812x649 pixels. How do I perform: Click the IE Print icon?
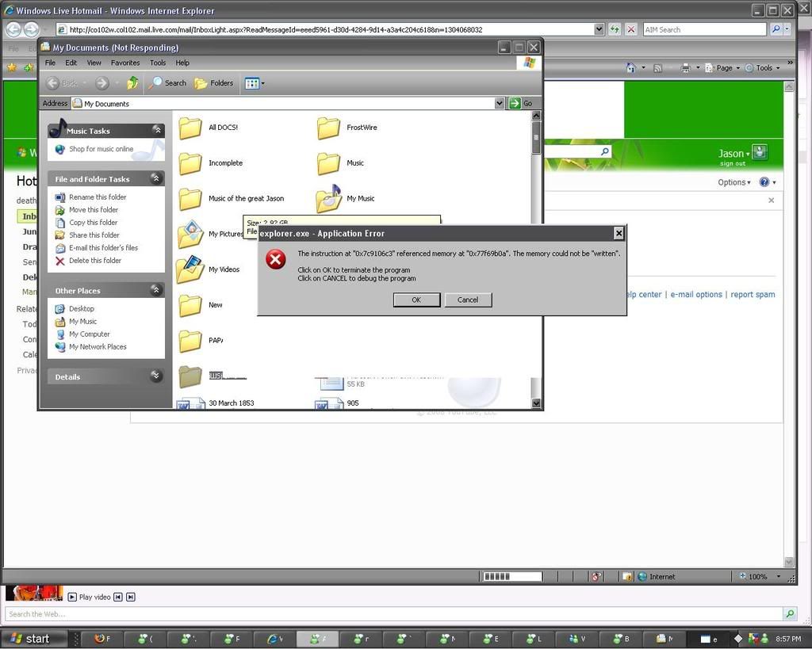[686, 68]
